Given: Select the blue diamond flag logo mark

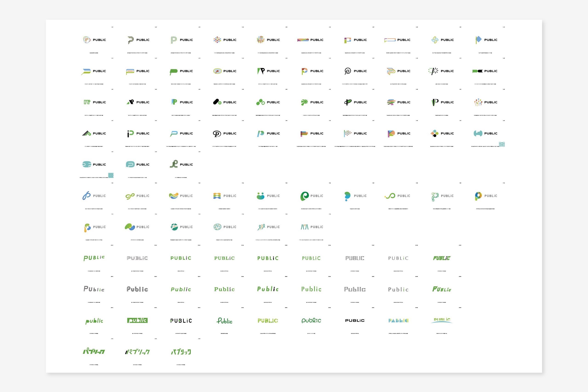Looking at the screenshot, I should tap(478, 40).
